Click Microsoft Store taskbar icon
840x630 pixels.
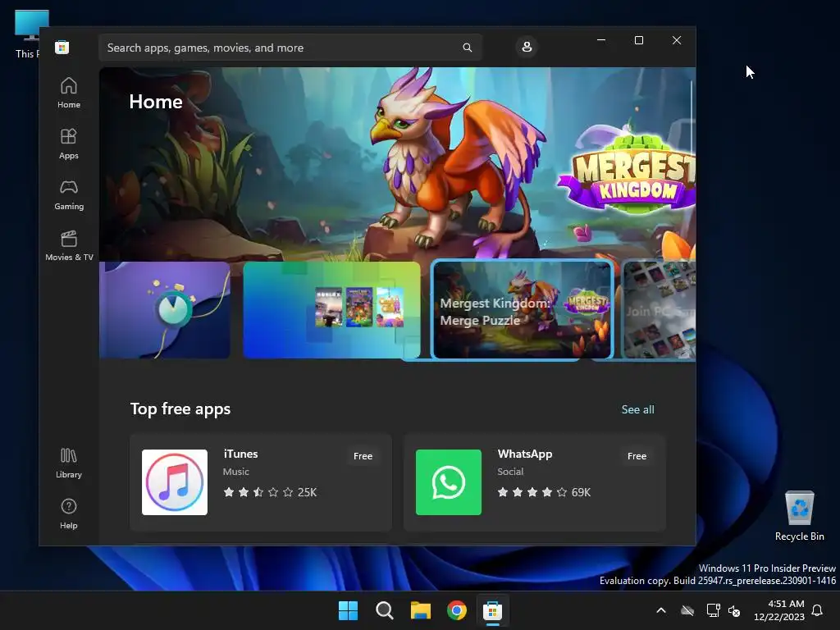tap(492, 610)
